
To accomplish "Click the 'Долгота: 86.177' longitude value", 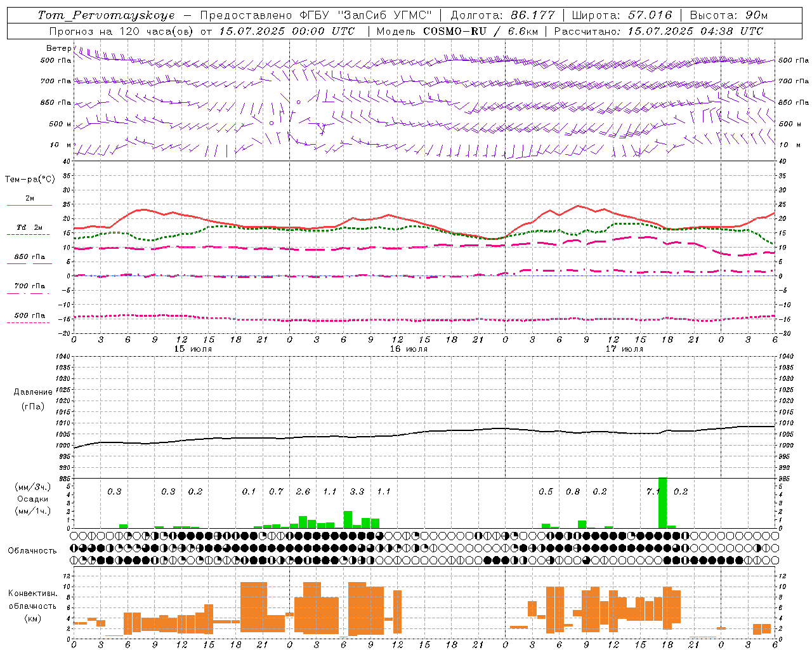I will tap(503, 15).
